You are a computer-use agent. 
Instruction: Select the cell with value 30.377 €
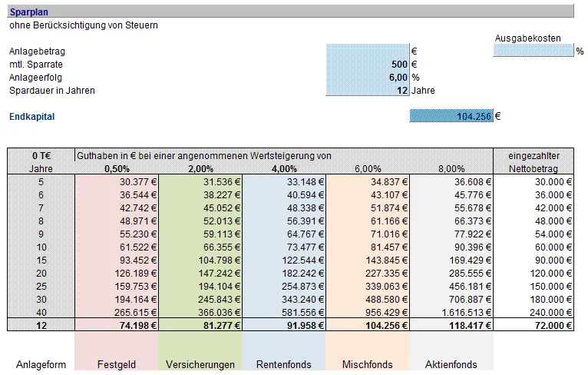[117, 181]
